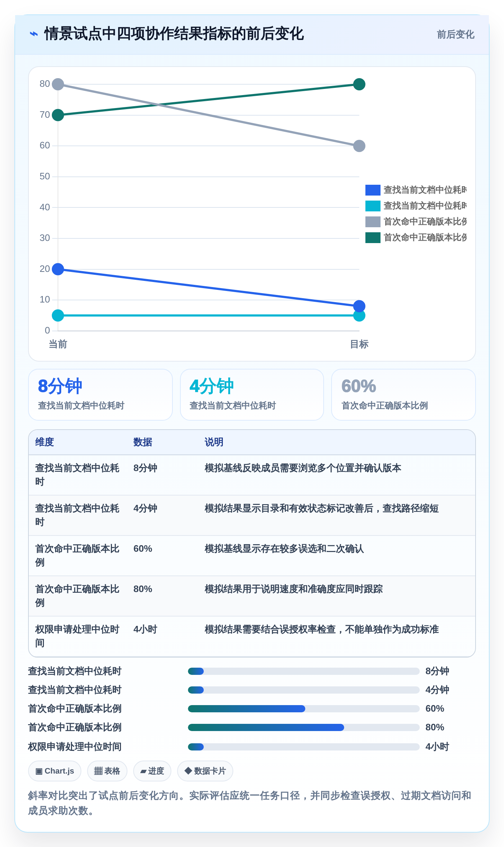Click the footer note starting 斜率对比突出了

click(x=249, y=803)
